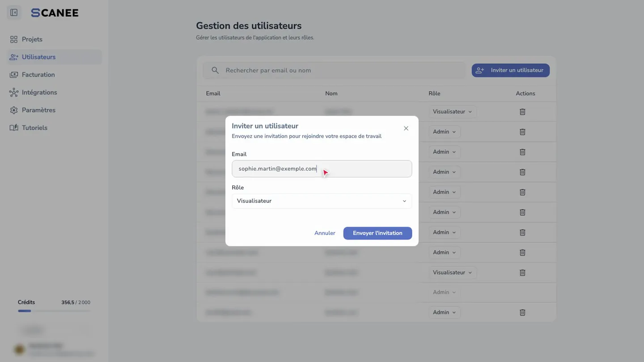The height and width of the screenshot is (362, 644).
Task: Close the invitation dialog with the X
Action: [x=406, y=128]
